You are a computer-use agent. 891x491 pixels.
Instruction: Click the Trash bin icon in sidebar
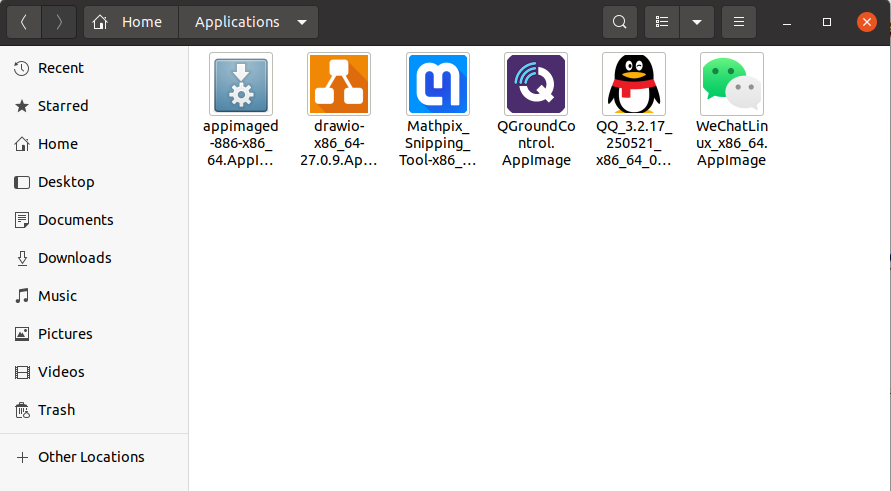[x=22, y=410]
